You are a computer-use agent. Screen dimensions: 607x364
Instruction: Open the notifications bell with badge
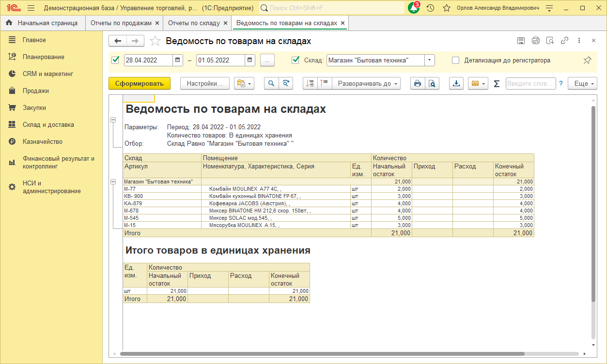[413, 8]
